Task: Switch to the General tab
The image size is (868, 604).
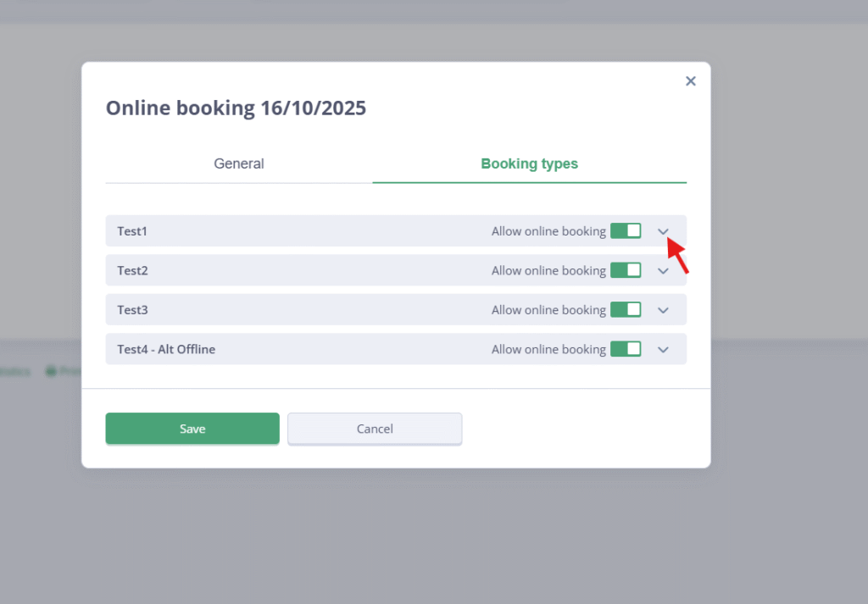Action: pos(238,164)
